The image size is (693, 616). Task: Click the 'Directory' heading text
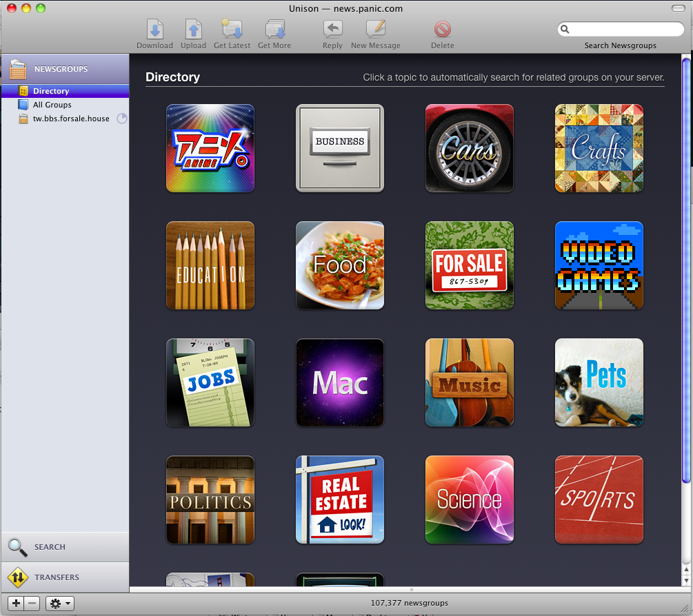[173, 77]
